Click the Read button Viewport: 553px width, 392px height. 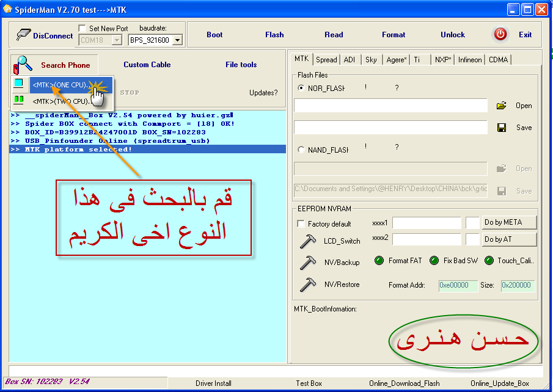click(x=334, y=35)
